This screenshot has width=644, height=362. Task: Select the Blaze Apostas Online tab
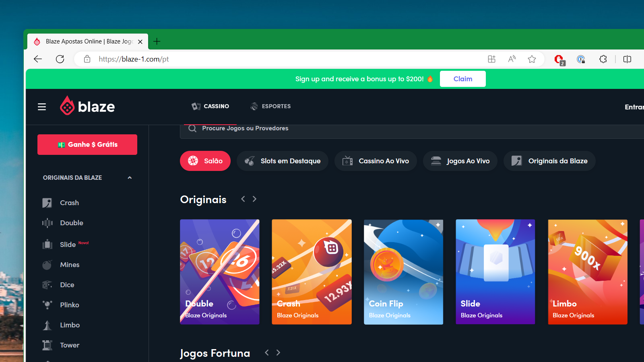(88, 41)
